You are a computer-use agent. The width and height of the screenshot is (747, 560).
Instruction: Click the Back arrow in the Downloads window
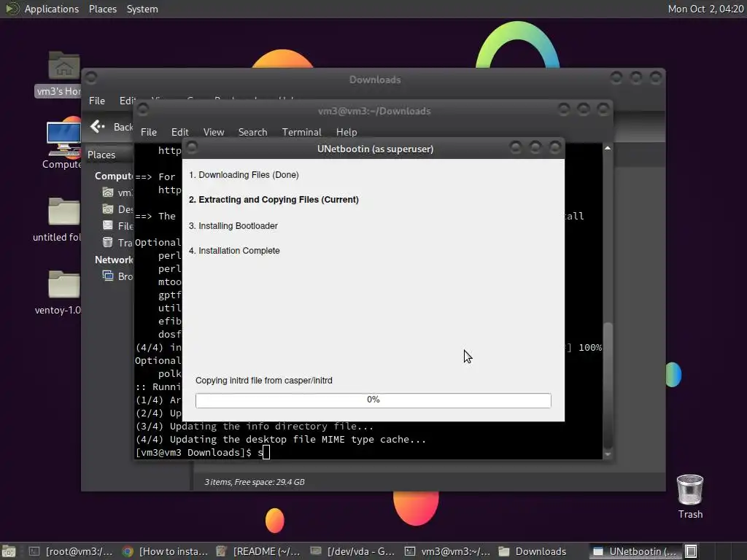(97, 127)
